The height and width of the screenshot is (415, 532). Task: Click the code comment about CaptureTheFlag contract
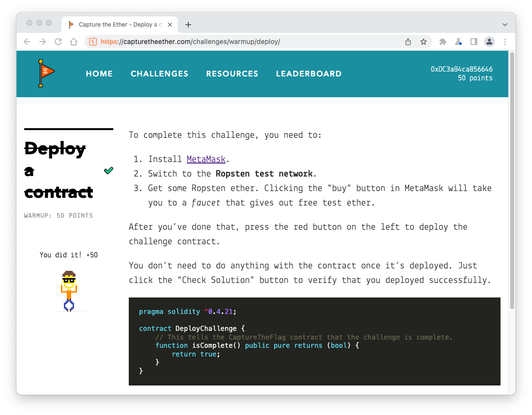pyautogui.click(x=304, y=337)
